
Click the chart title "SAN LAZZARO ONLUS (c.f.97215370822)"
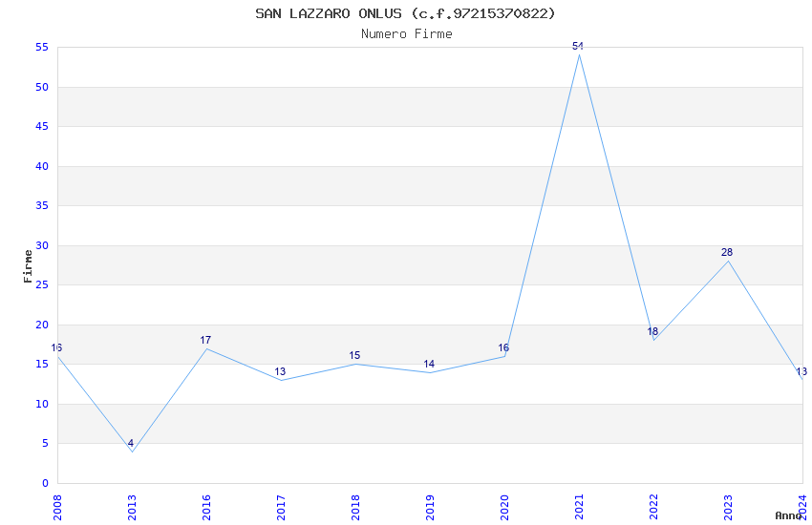pos(405,13)
